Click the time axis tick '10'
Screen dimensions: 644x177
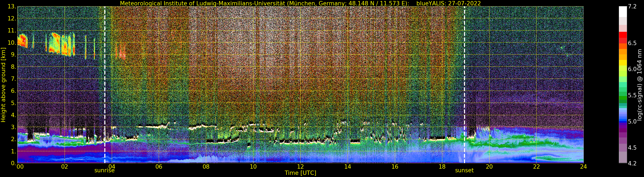click(253, 166)
